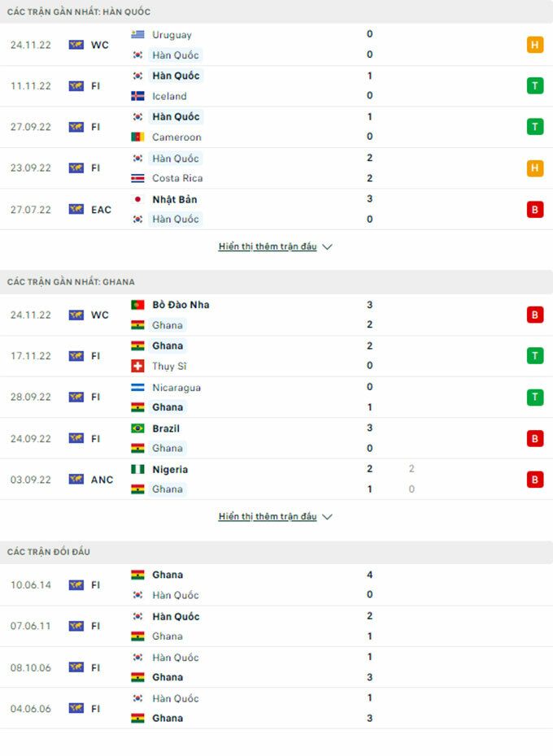553x756 pixels.
Task: Click the EAC competition label on 27.07.22
Action: [x=101, y=210]
